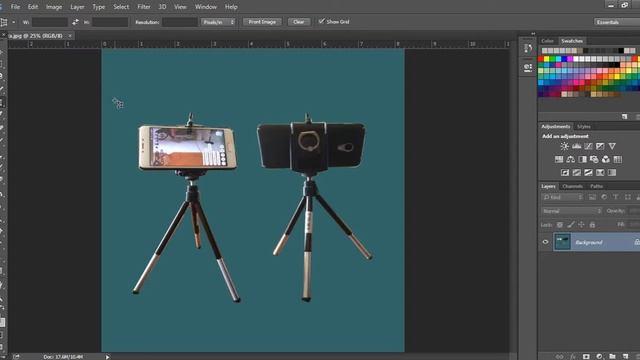Click Clear button
This screenshot has width=640, height=360.
[x=299, y=22]
